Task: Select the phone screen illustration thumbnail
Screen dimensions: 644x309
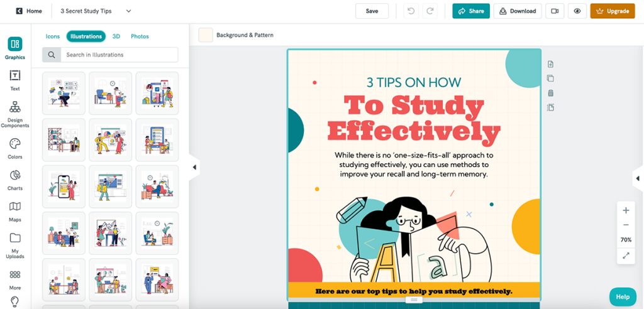Action: point(64,187)
